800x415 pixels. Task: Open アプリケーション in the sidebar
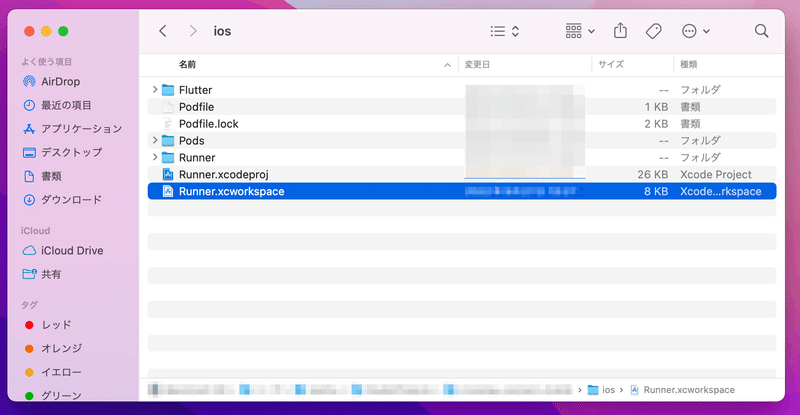pos(72,129)
